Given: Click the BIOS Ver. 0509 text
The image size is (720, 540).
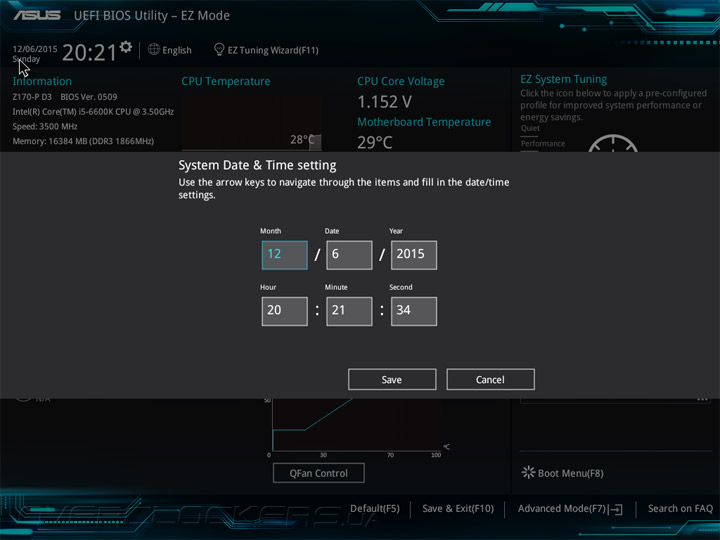Looking at the screenshot, I should pyautogui.click(x=89, y=97).
